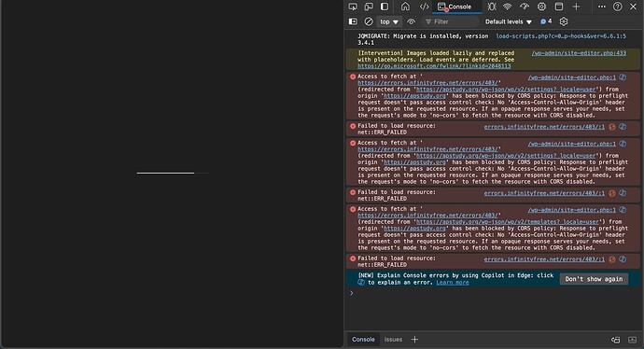Click the More tools plus icon
Screen dimensions: 644x349
click(576, 7)
